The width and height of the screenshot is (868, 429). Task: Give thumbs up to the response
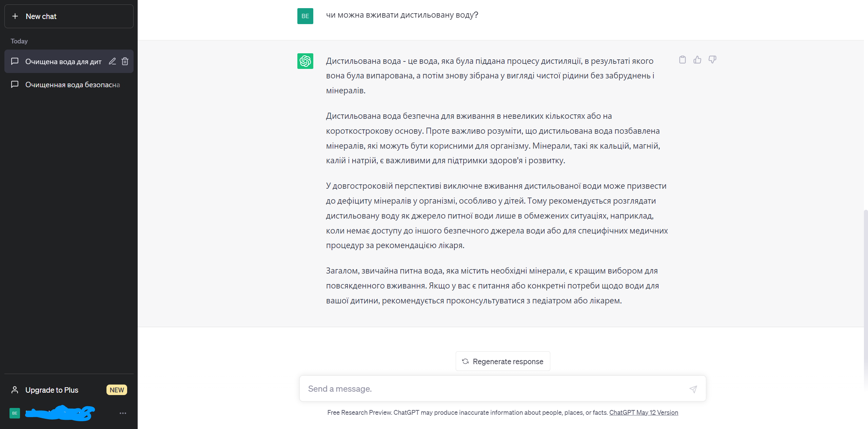697,60
